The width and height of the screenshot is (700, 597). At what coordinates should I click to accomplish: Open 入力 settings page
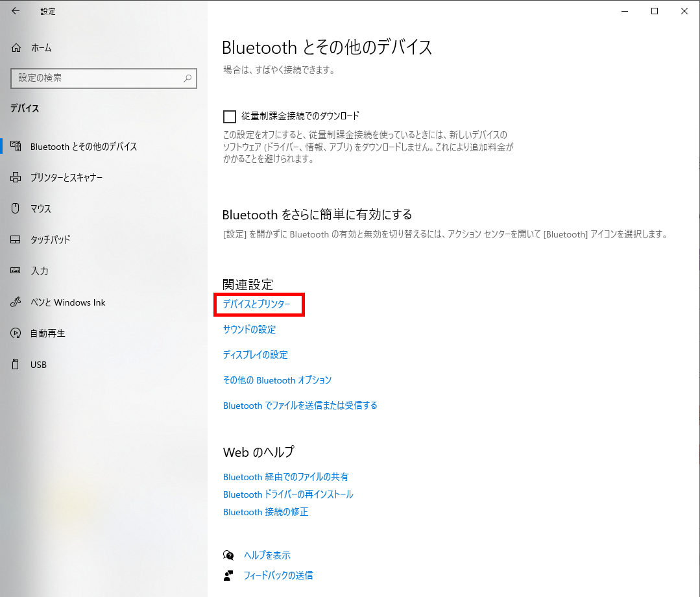pyautogui.click(x=40, y=271)
